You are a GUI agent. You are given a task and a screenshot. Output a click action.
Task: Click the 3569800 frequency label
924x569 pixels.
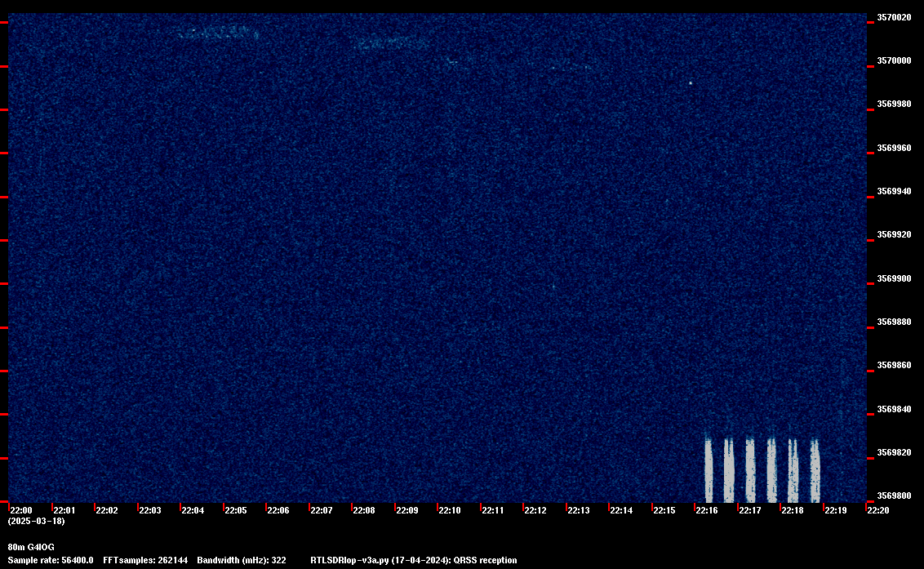(894, 496)
